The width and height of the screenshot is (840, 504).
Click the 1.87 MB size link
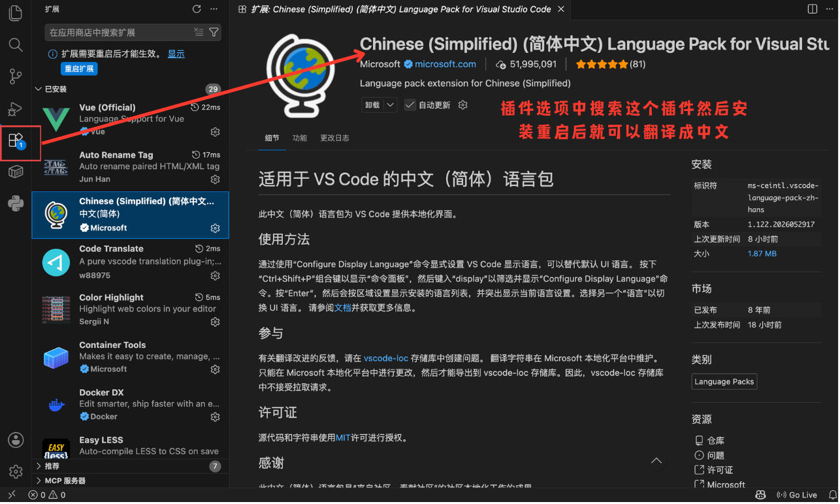click(x=762, y=253)
